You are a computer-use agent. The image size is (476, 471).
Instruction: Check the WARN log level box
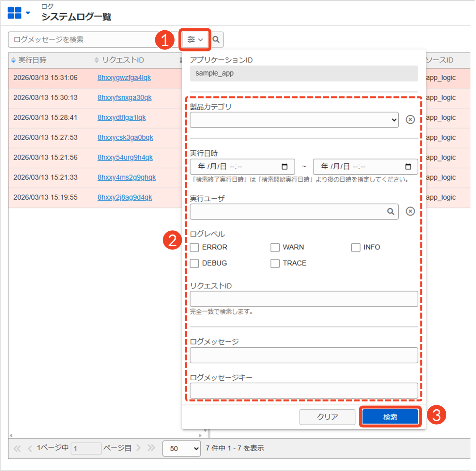275,248
